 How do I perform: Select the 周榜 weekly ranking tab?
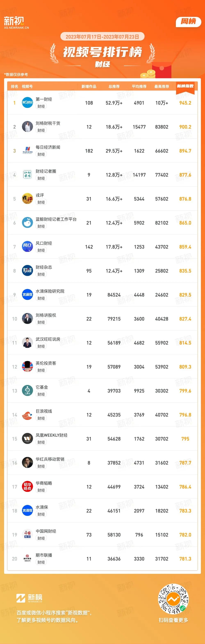coord(189,22)
